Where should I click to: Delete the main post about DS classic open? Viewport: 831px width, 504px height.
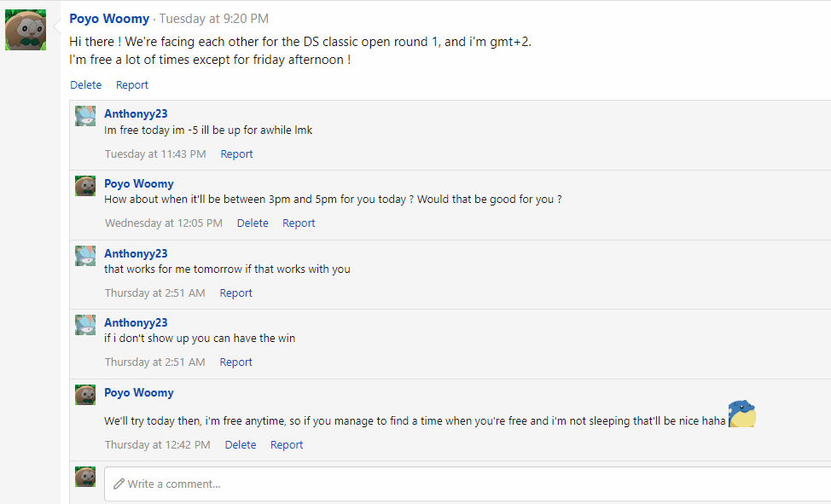(x=85, y=85)
